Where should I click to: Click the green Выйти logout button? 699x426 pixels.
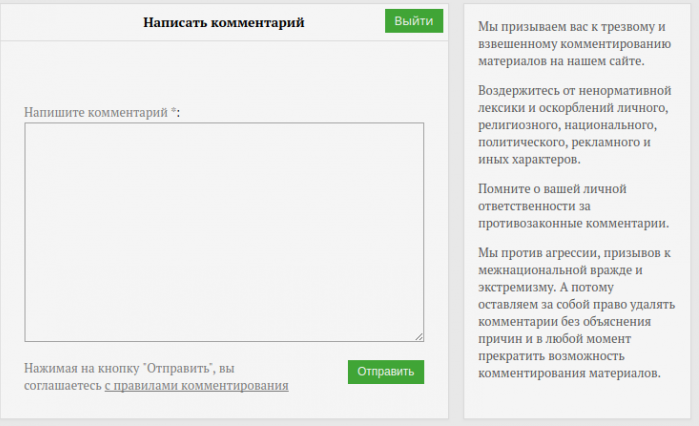[413, 21]
